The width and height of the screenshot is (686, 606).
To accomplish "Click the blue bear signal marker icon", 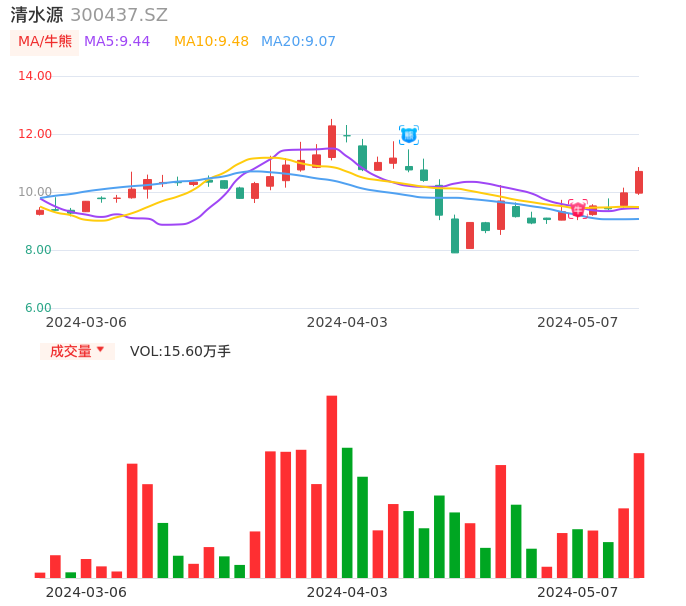I will [x=409, y=135].
